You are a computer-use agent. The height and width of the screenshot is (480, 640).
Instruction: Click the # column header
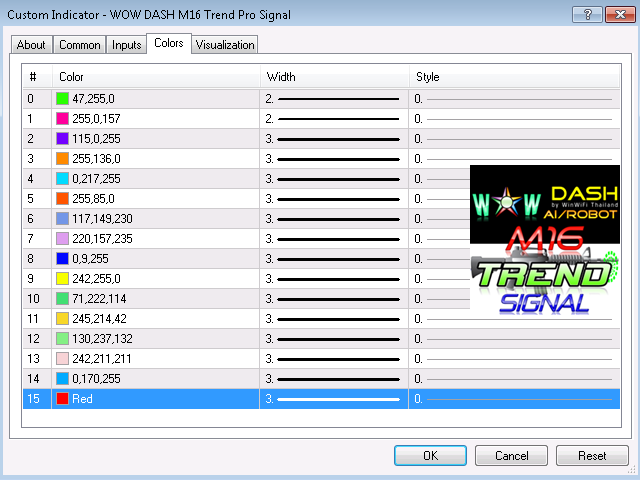[x=37, y=77]
